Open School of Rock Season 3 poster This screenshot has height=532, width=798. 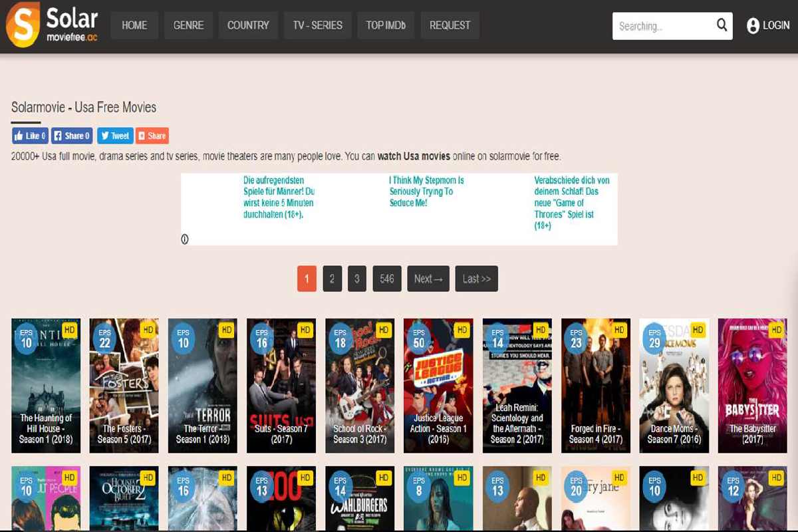click(360, 386)
